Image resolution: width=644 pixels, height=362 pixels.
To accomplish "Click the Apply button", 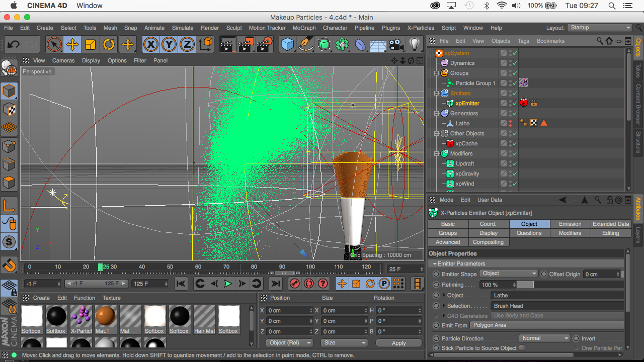I will 399,343.
